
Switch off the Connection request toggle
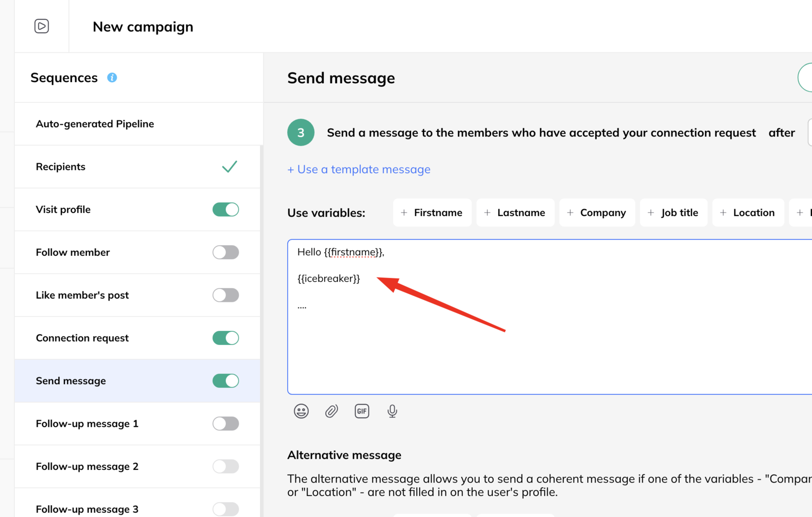[x=226, y=338]
